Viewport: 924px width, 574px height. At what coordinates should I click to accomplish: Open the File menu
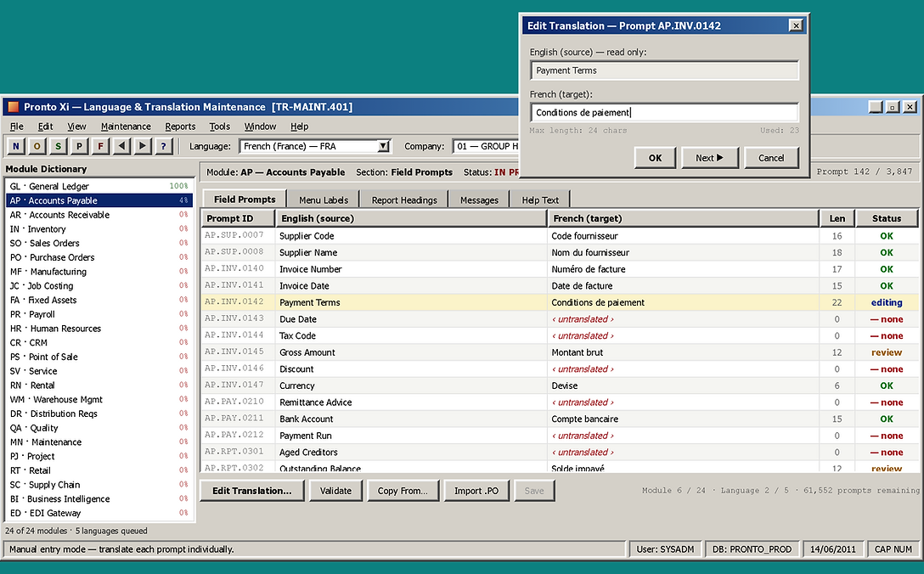pyautogui.click(x=16, y=127)
